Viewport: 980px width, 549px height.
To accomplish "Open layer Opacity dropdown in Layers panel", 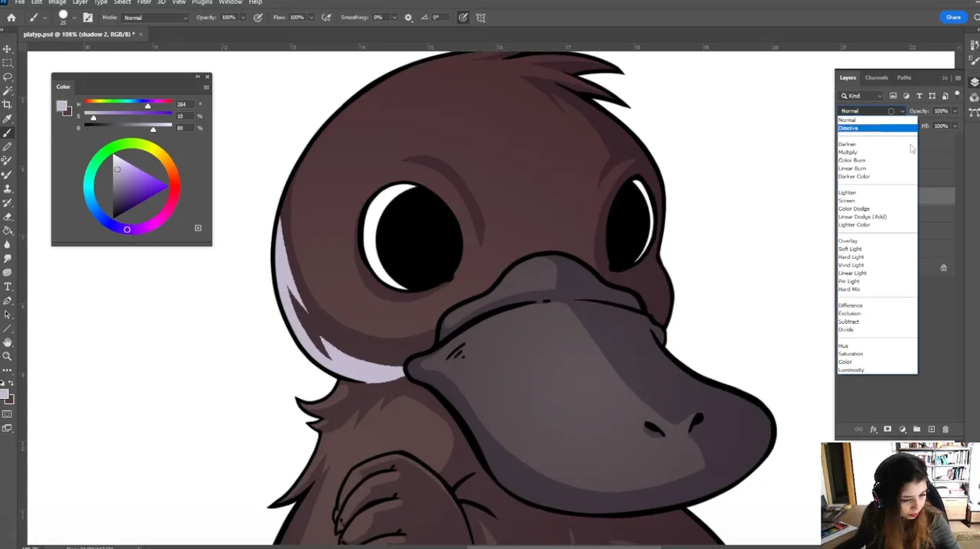I will (x=955, y=111).
